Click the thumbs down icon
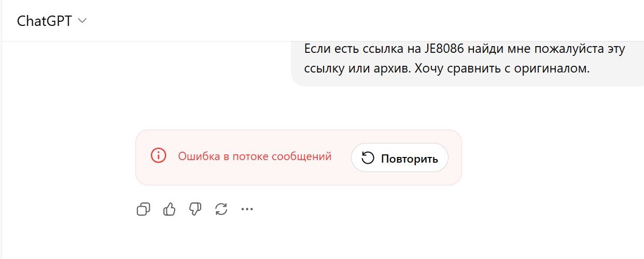The image size is (644, 259). tap(195, 209)
